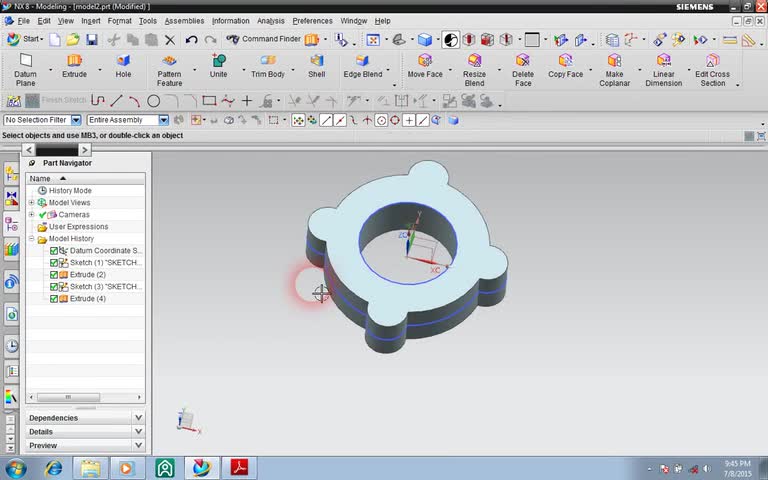Select the Hole feature tool
The height and width of the screenshot is (480, 768).
pyautogui.click(x=123, y=62)
